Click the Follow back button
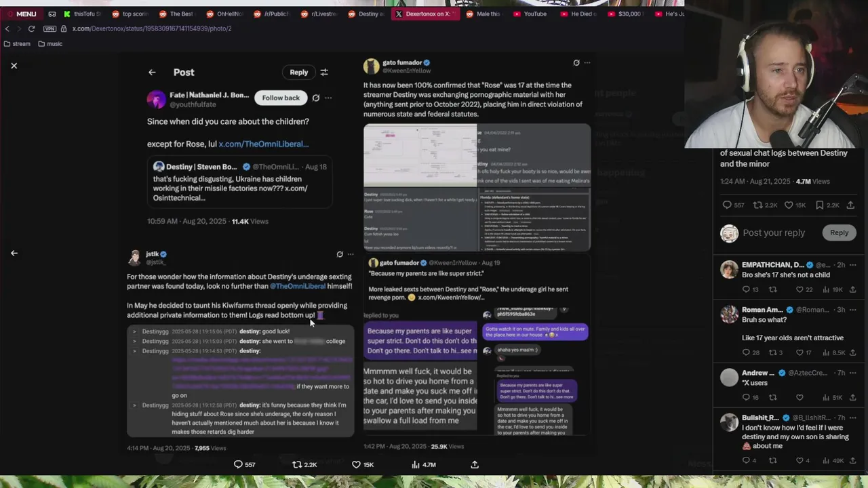Image resolution: width=868 pixels, height=488 pixels. pos(281,98)
